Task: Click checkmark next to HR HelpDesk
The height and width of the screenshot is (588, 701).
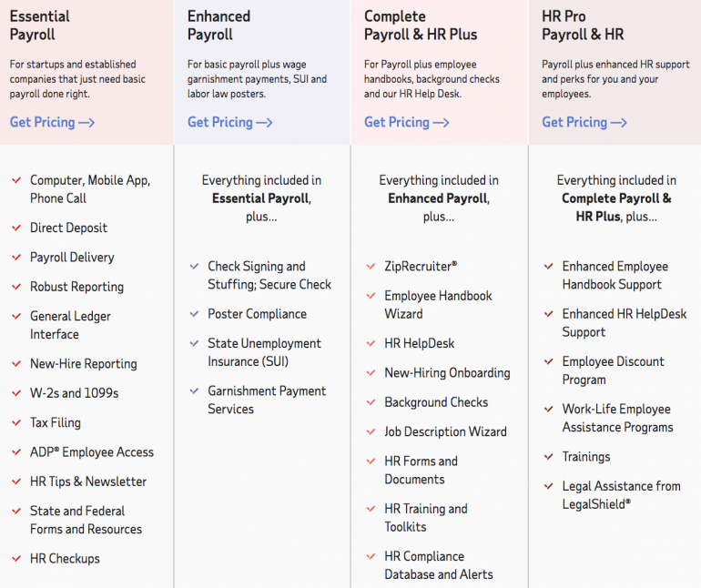Action: (371, 344)
